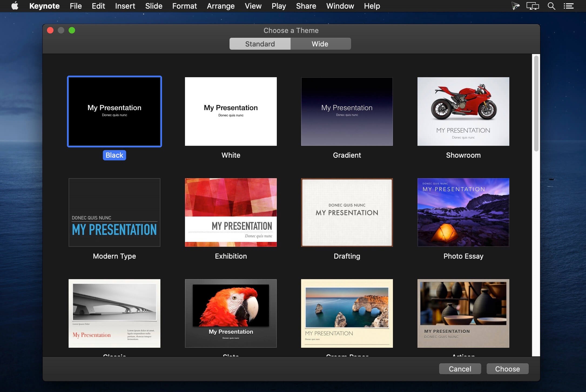Open the Keynote View menu
Viewport: 586px width, 392px height.
tap(252, 6)
